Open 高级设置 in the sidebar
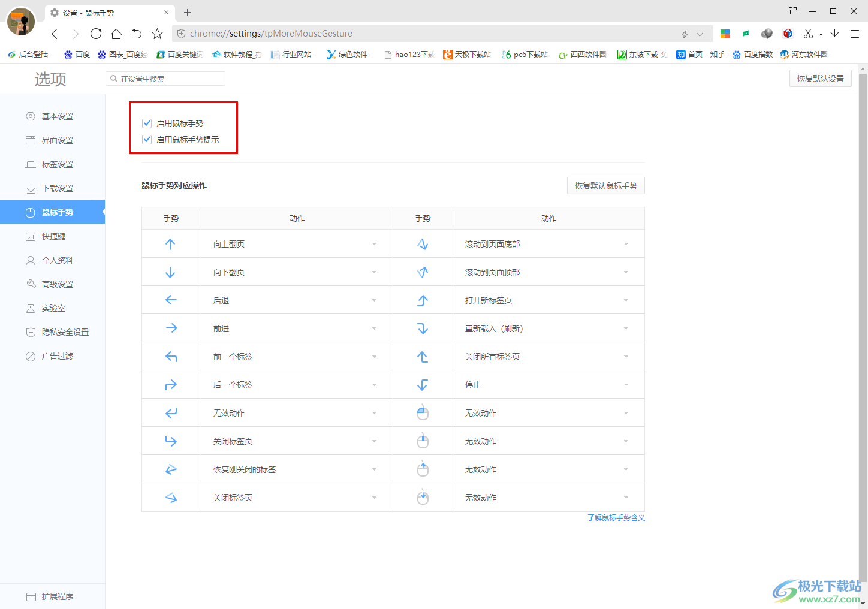Image resolution: width=868 pixels, height=609 pixels. tap(52, 284)
